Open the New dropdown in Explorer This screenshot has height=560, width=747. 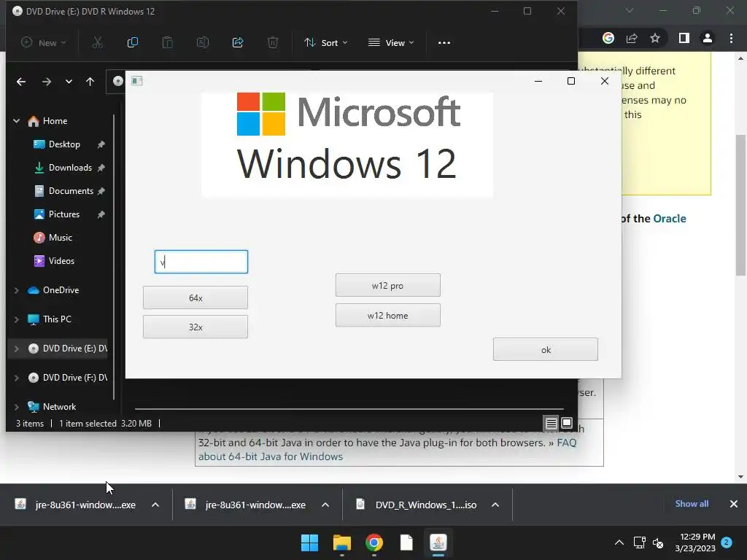[x=43, y=42]
